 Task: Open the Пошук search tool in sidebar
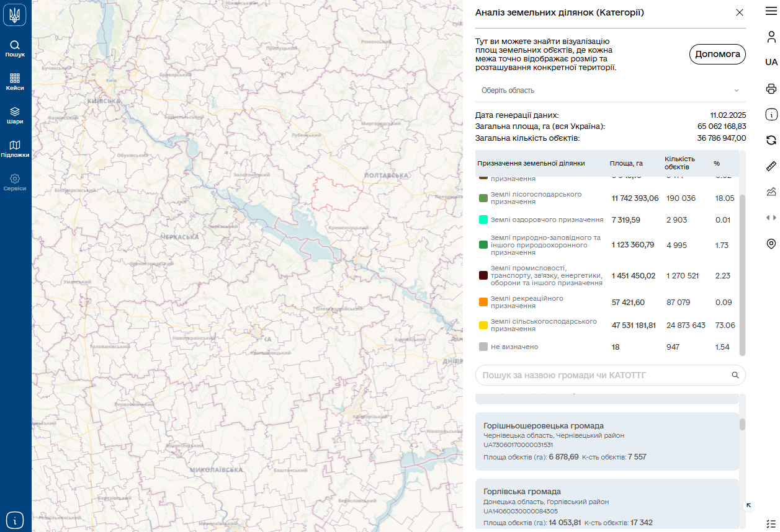coord(15,48)
